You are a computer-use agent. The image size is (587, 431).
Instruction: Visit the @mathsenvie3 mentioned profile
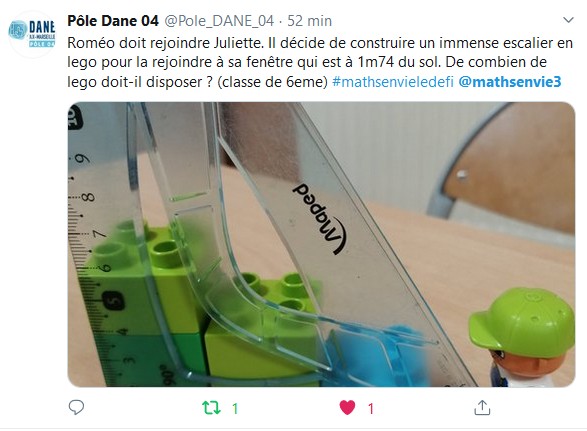510,82
